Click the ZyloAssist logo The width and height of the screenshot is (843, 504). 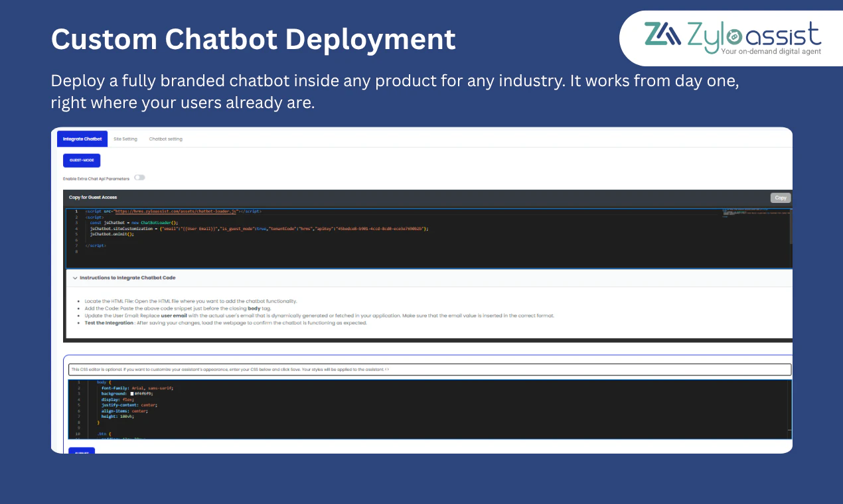click(x=733, y=38)
